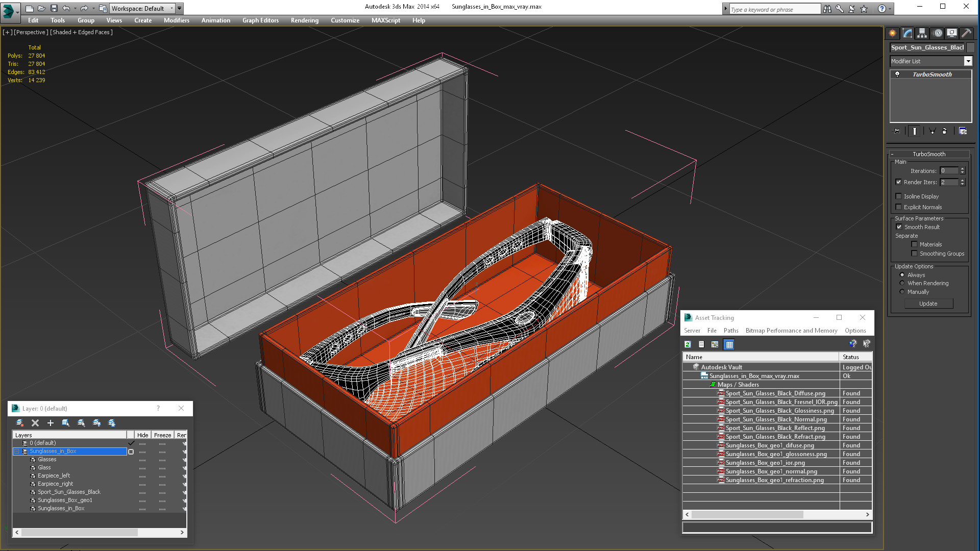Open Configure Modifier Sets icon
Screen dimensions: 980x551
[x=963, y=131]
